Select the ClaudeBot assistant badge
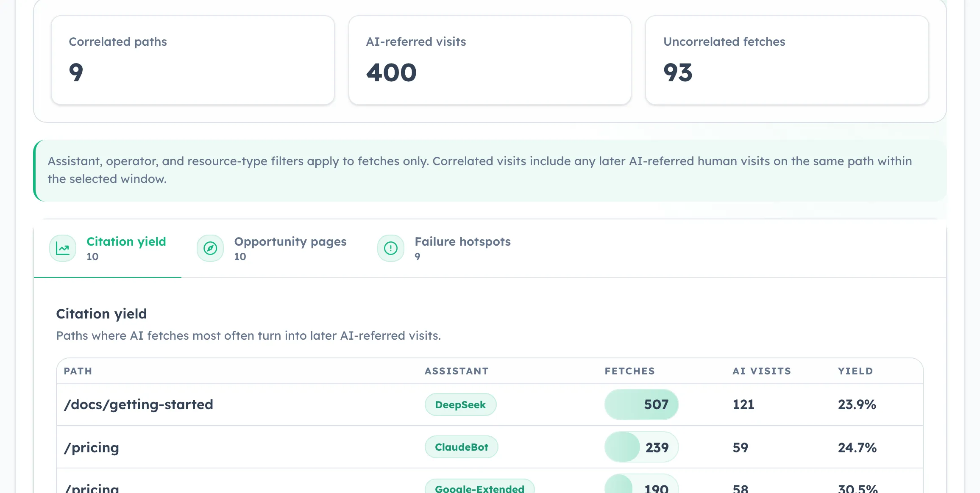This screenshot has width=980, height=493. 461,447
